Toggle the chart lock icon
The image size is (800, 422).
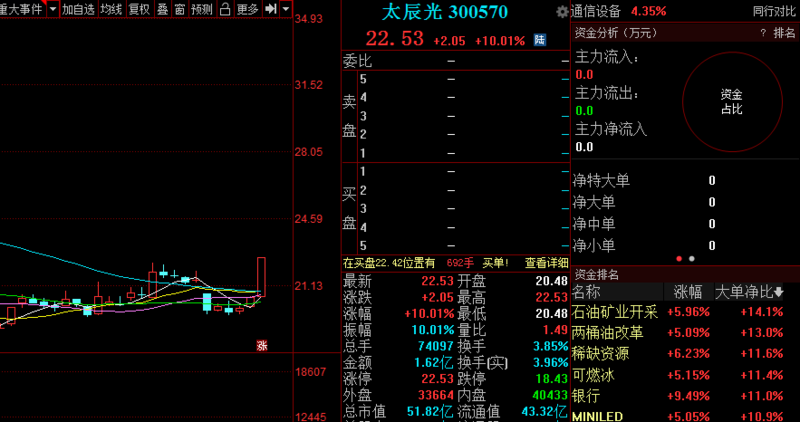(224, 9)
